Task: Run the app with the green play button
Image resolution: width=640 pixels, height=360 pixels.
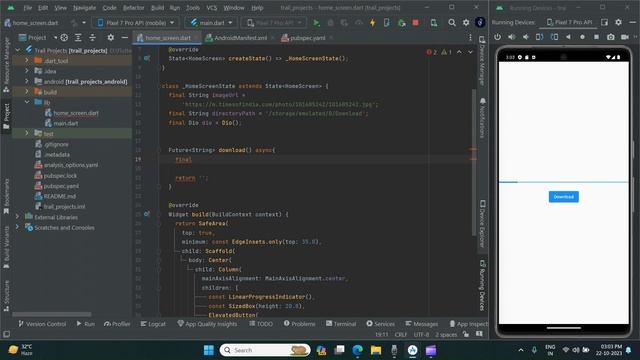Action: [316, 23]
